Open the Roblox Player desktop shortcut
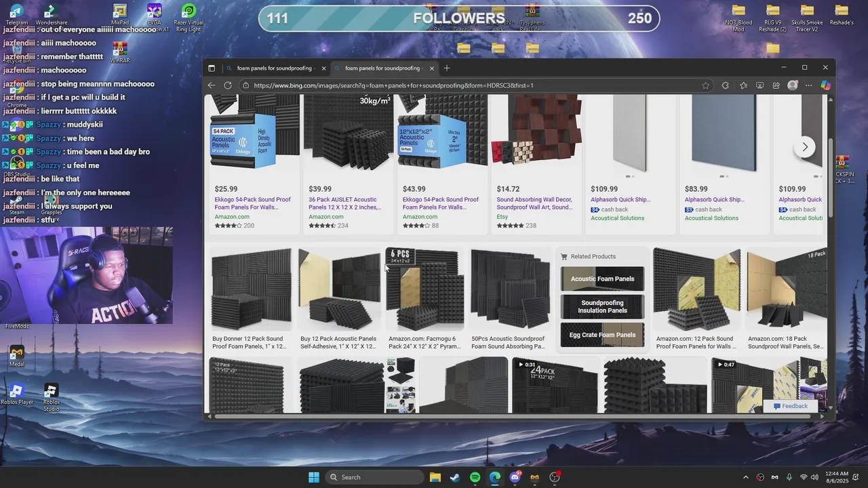 [x=17, y=394]
